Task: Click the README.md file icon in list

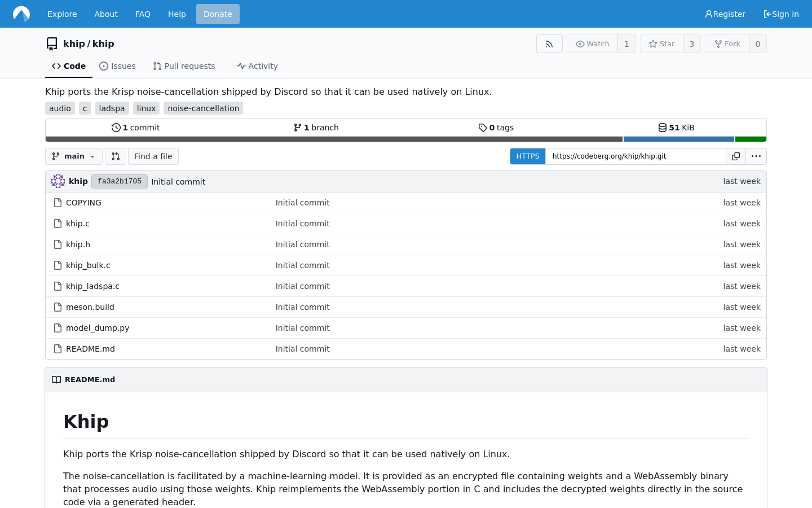Action: click(x=58, y=349)
